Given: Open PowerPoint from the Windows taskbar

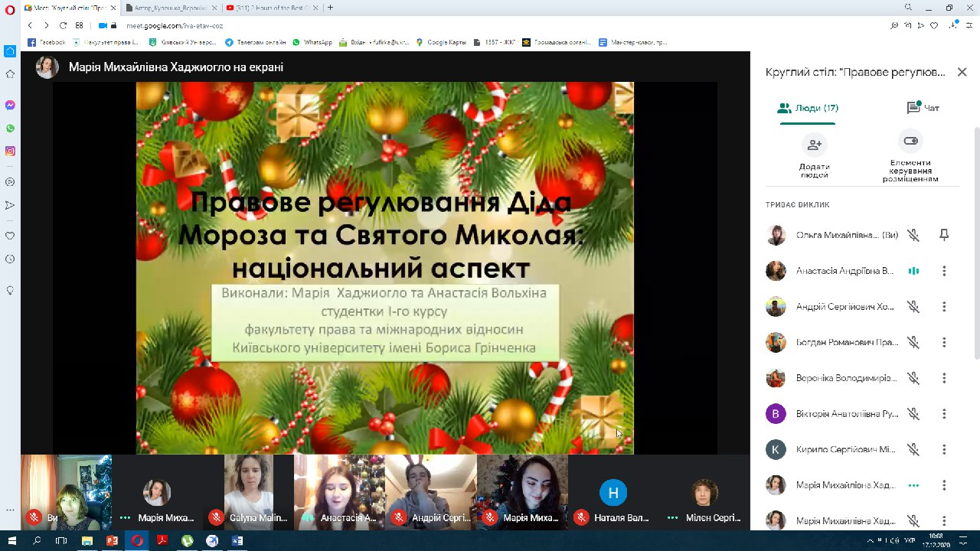Looking at the screenshot, I should [x=112, y=540].
